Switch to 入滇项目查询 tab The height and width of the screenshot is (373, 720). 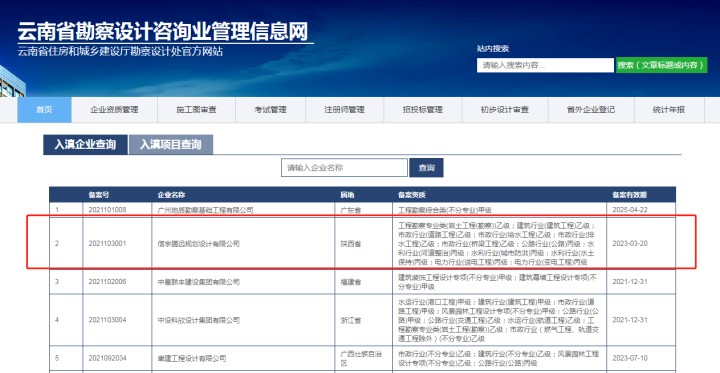pyautogui.click(x=171, y=145)
